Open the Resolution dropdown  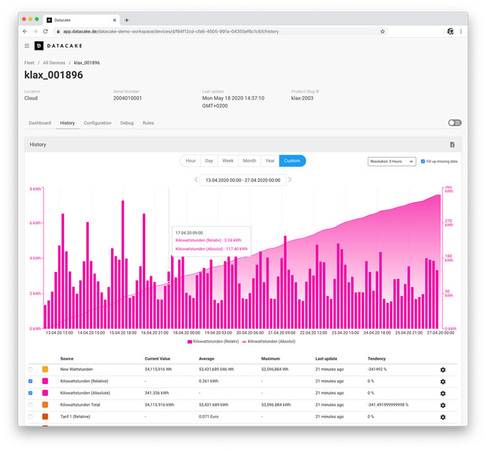coord(392,161)
